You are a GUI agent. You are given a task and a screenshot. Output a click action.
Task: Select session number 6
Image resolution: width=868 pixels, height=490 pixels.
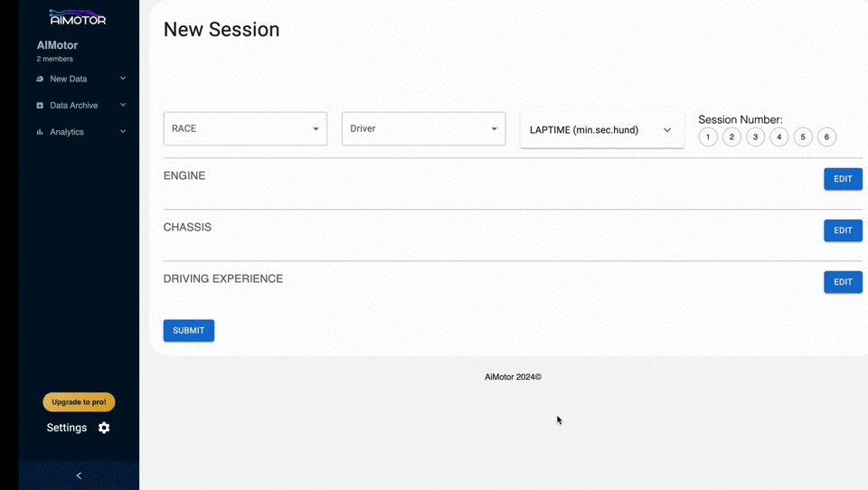coord(826,137)
